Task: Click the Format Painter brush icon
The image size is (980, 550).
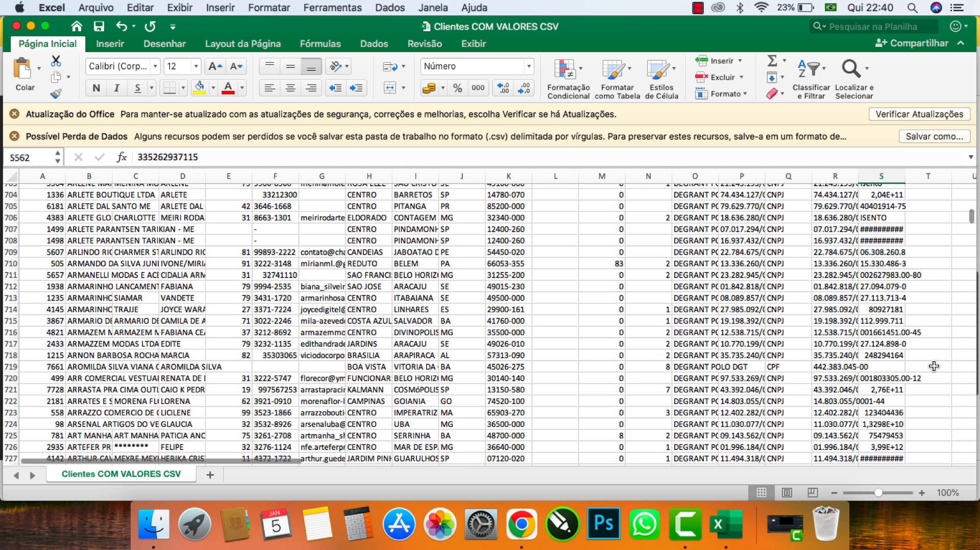Action: pyautogui.click(x=56, y=93)
